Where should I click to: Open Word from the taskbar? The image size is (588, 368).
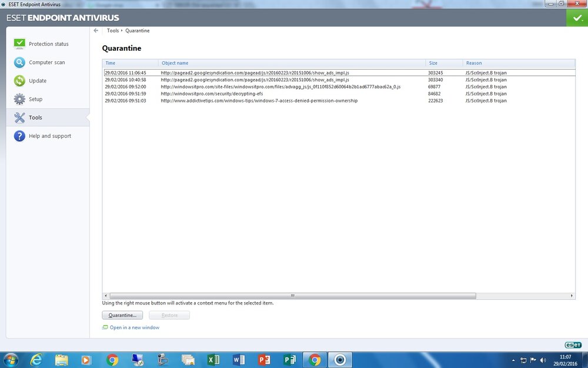point(239,360)
